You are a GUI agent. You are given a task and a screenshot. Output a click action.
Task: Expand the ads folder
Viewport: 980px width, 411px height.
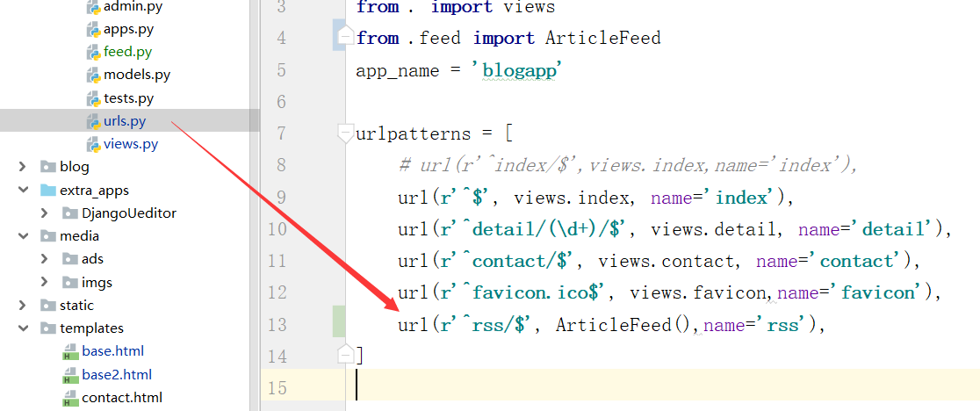pyautogui.click(x=45, y=259)
